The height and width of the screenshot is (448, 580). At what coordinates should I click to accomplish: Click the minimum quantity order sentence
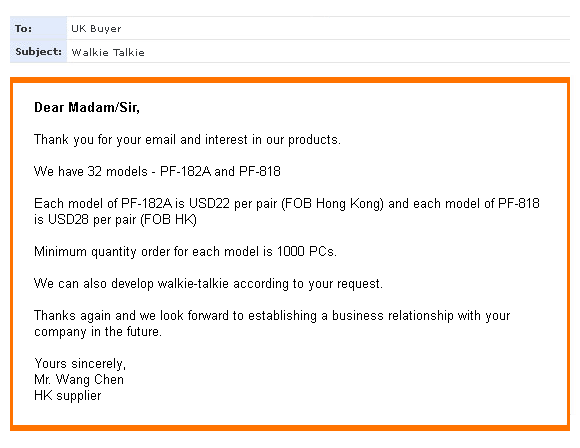click(x=185, y=252)
